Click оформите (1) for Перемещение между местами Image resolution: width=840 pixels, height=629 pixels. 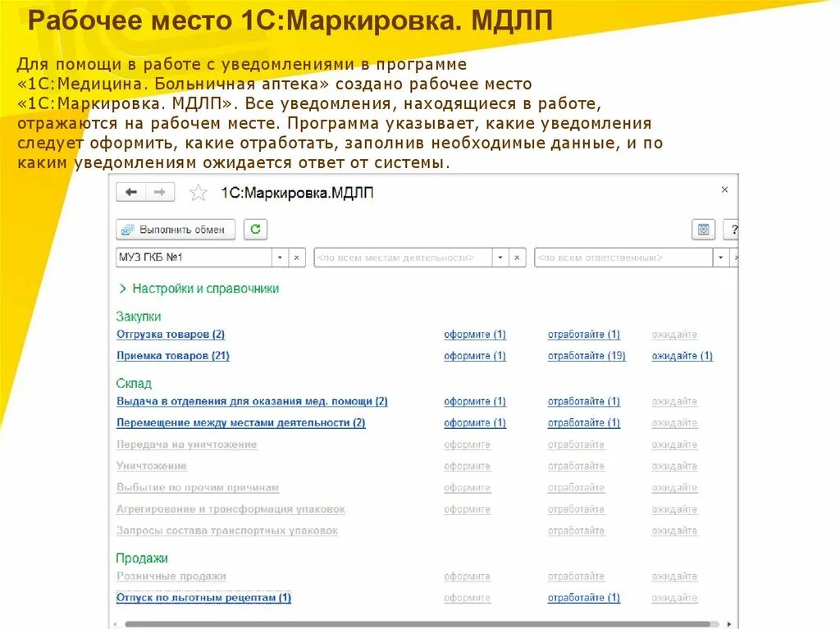475,422
